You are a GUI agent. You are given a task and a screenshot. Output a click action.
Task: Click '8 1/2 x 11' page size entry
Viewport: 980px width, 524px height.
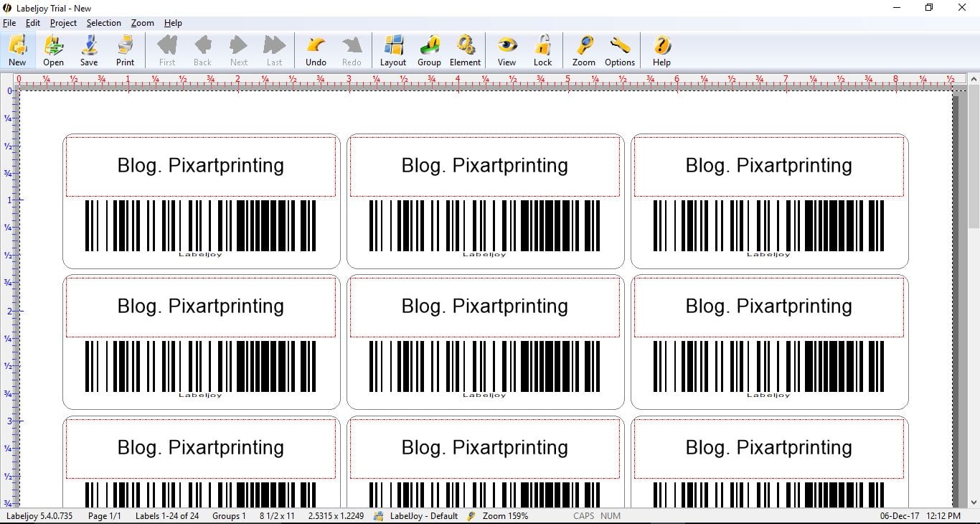pos(277,516)
